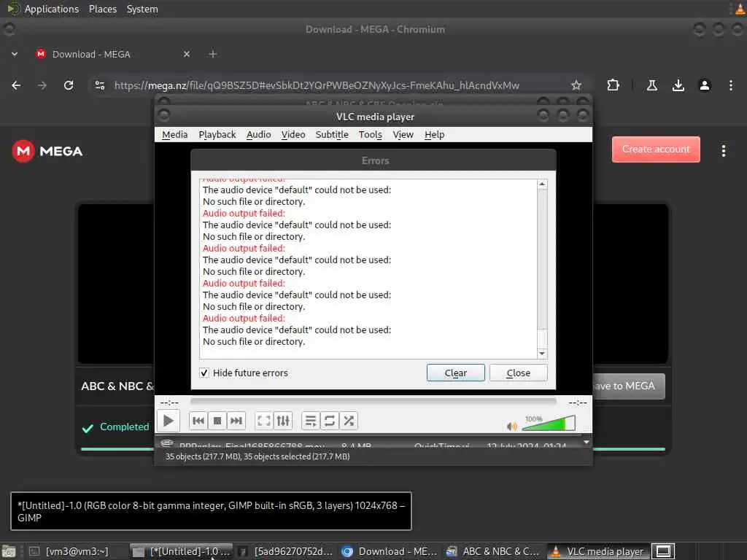Click the show desktop taskbar icon
Image resolution: width=747 pixels, height=560 pixels.
pos(9,551)
